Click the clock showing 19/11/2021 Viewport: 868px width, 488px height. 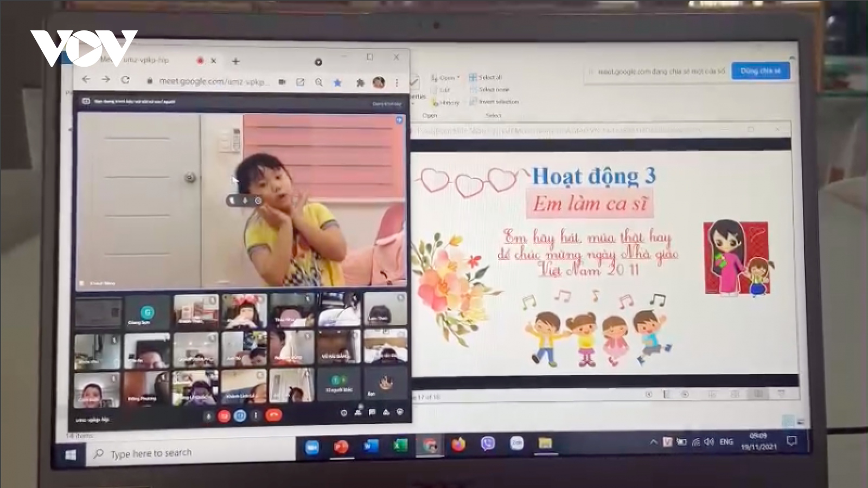[x=758, y=441]
